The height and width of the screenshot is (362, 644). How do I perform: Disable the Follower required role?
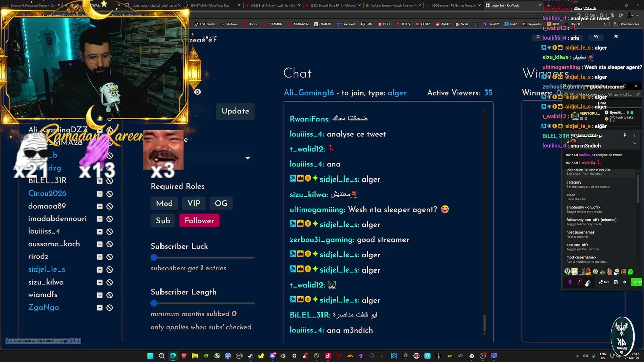199,221
